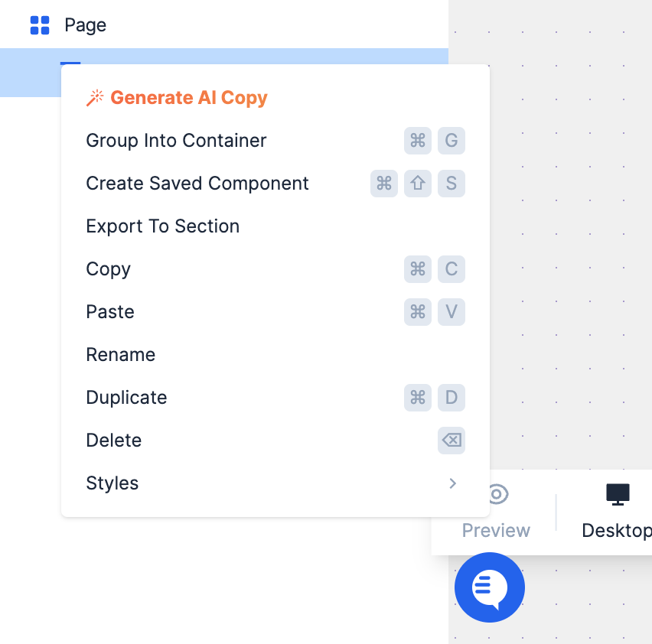
Task: Select Copy from the context menu
Action: click(108, 269)
